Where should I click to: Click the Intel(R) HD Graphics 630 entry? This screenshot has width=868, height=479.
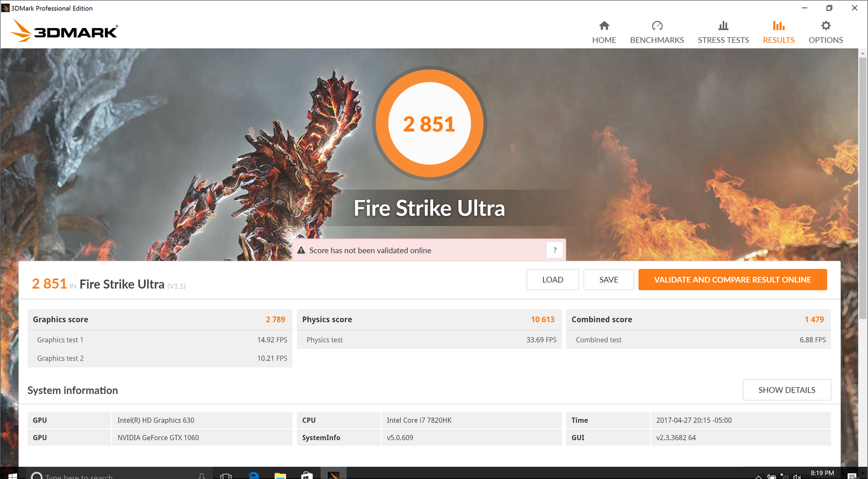156,420
